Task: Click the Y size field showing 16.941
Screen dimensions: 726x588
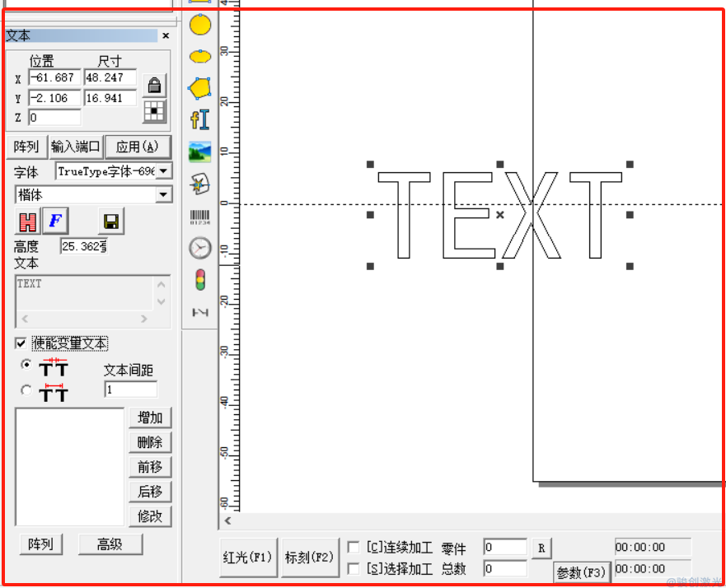Action: (x=110, y=98)
